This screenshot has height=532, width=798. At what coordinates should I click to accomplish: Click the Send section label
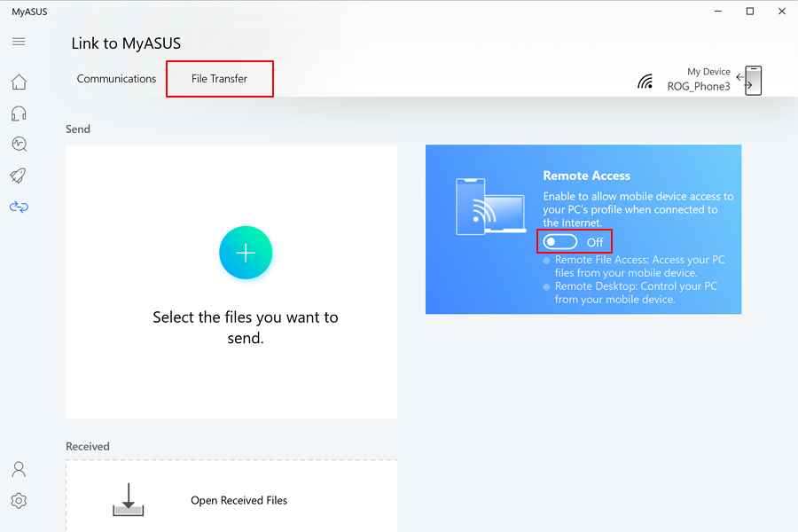[78, 129]
